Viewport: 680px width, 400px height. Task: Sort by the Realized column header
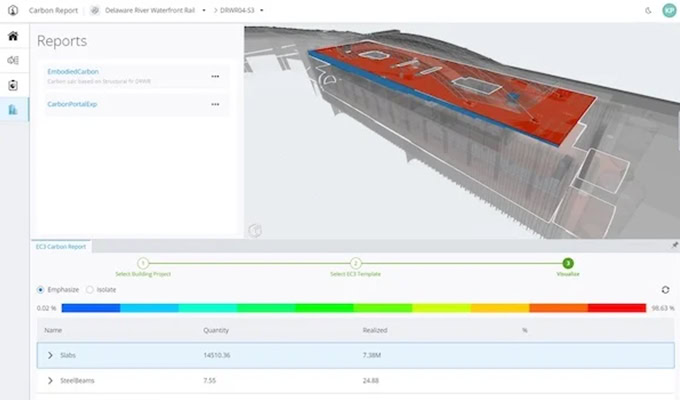[x=375, y=330]
